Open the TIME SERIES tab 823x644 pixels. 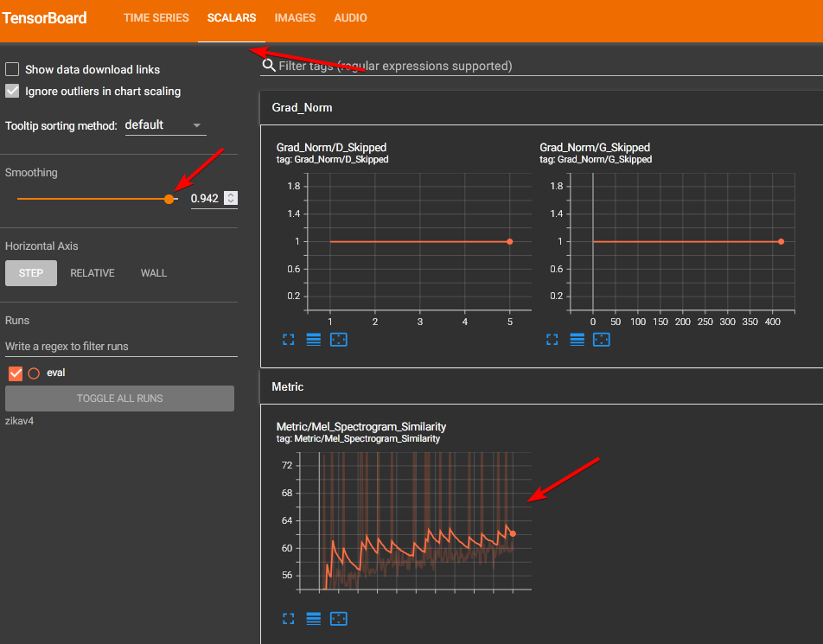click(x=156, y=18)
